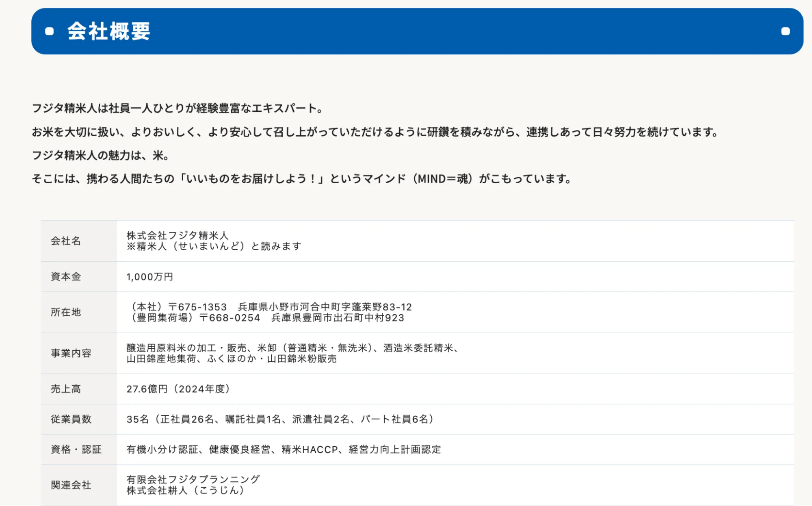Click the white square at header right edge
The height and width of the screenshot is (506, 812).
click(x=785, y=31)
